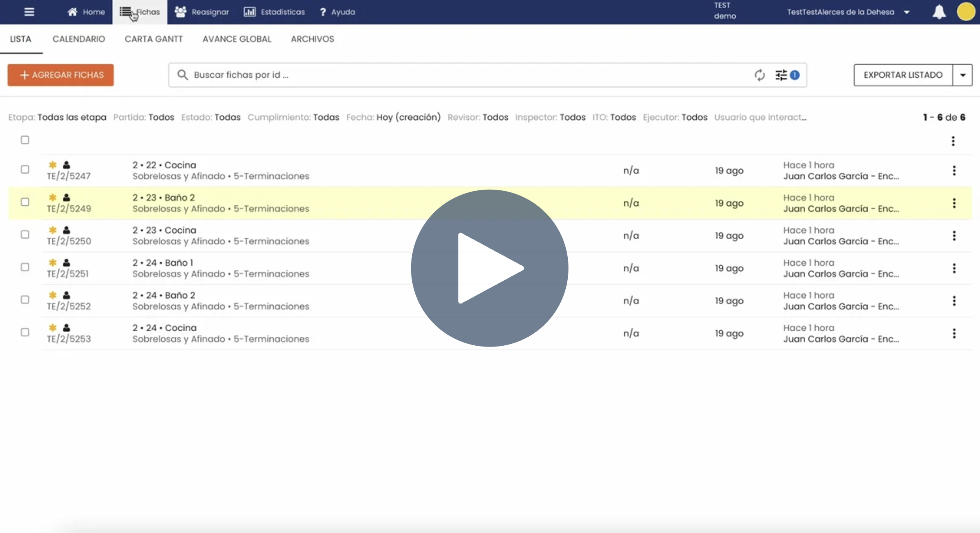Switch to the CARTA GANTT tab
The width and height of the screenshot is (980, 533).
click(154, 39)
